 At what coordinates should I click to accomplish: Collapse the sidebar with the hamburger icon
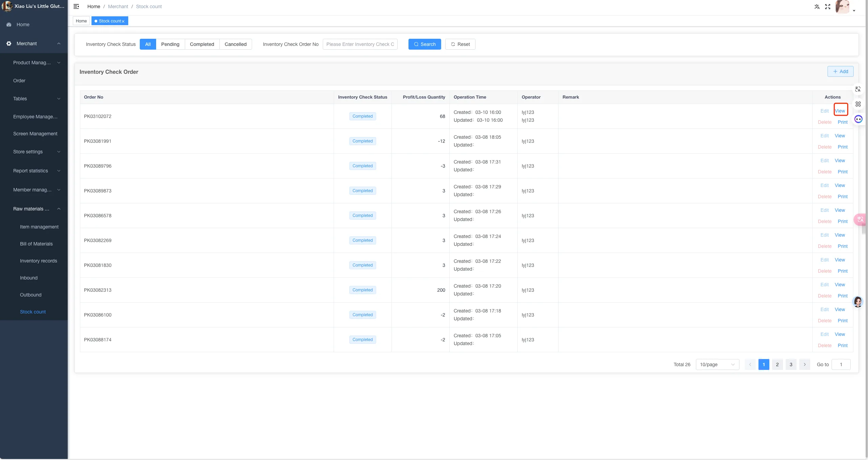tap(76, 6)
